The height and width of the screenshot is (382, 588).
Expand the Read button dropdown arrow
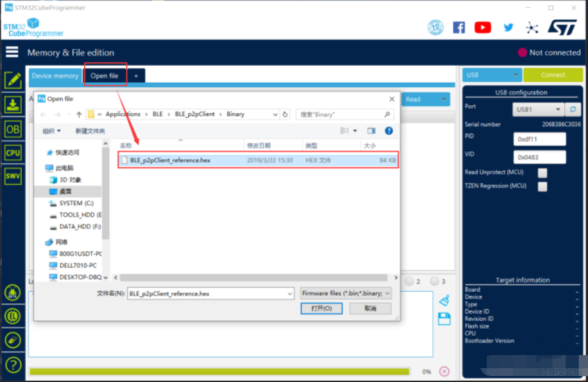tap(443, 99)
